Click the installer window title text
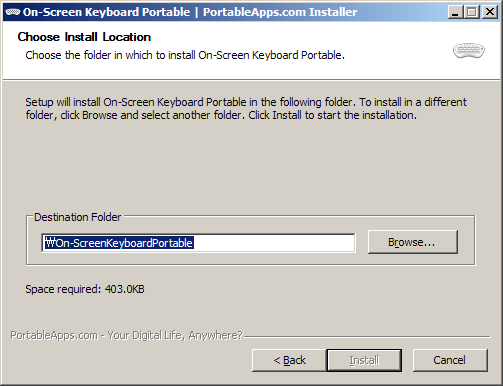Viewport: 503px width, 386px height. tap(190, 12)
